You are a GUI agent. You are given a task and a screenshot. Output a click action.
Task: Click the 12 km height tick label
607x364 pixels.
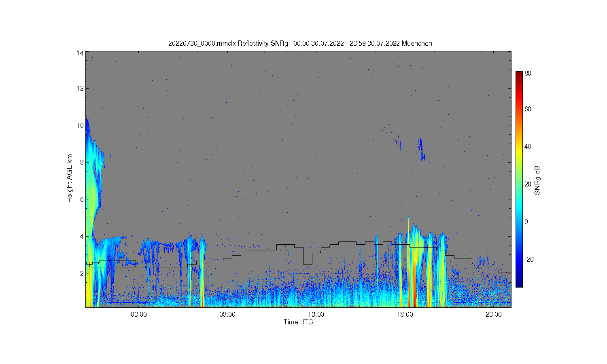pos(80,88)
